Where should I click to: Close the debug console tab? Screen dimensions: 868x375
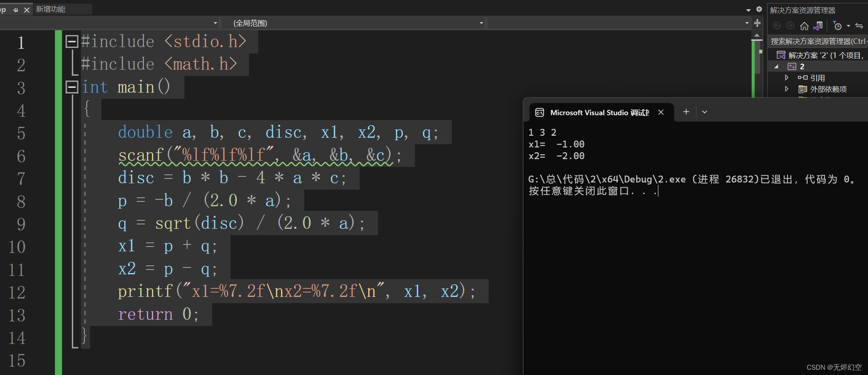661,112
